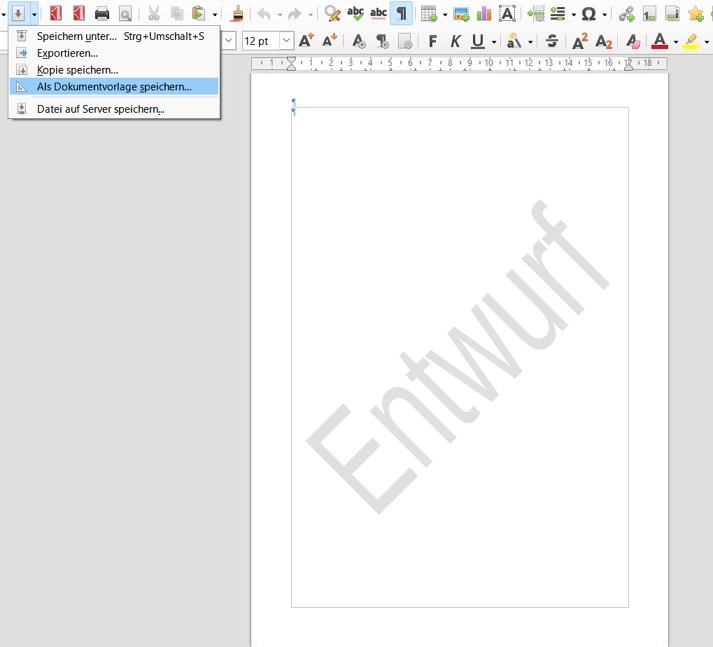Select 'Exportieren...' menu entry
The width and height of the screenshot is (713, 647).
point(114,53)
